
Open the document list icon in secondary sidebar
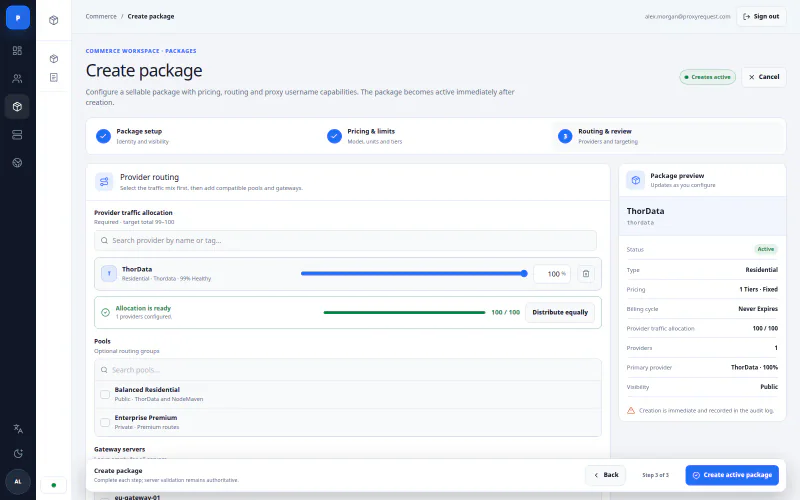pyautogui.click(x=54, y=78)
